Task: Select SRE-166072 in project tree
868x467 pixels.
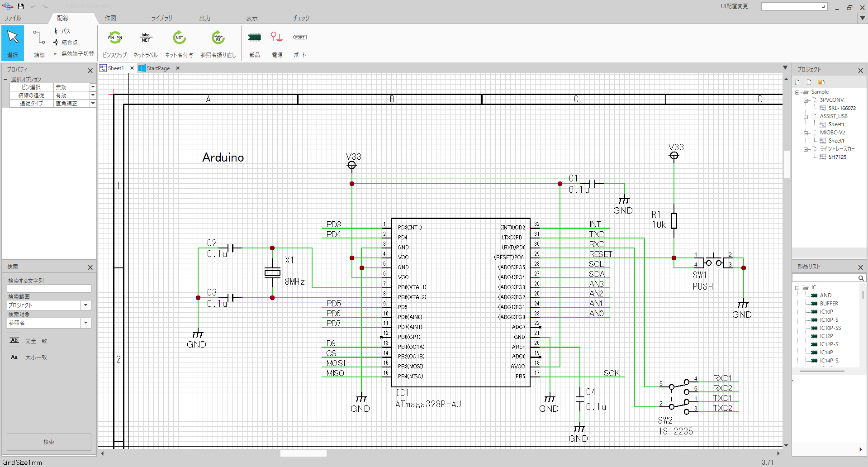Action: pyautogui.click(x=842, y=108)
